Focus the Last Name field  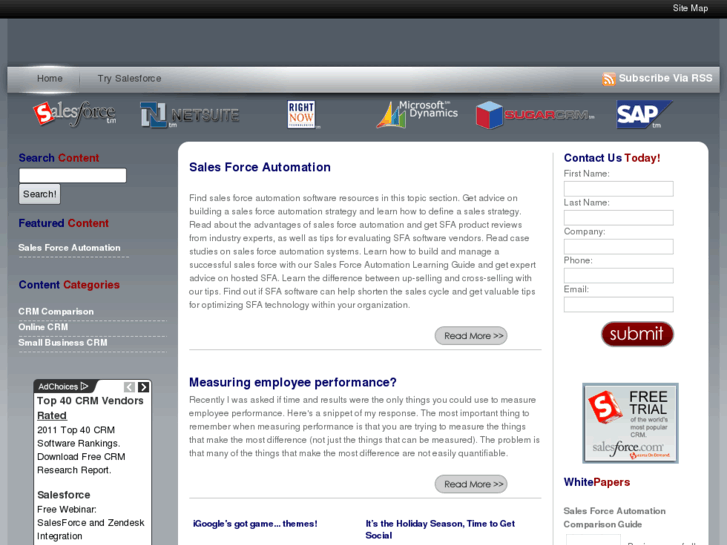(x=619, y=218)
